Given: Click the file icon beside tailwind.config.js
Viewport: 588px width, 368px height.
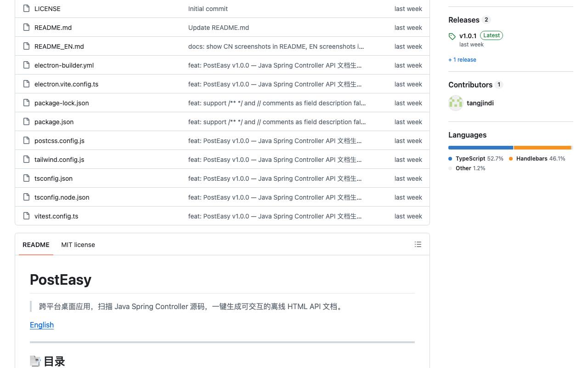Looking at the screenshot, I should [x=26, y=160].
